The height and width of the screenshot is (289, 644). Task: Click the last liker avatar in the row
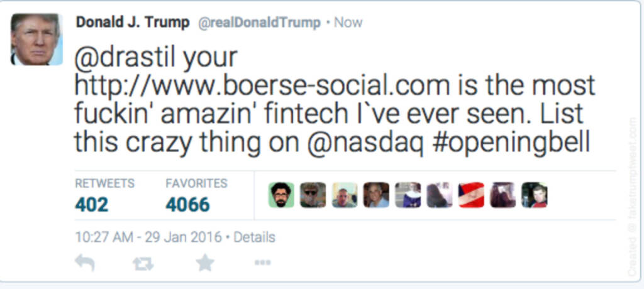[534, 195]
